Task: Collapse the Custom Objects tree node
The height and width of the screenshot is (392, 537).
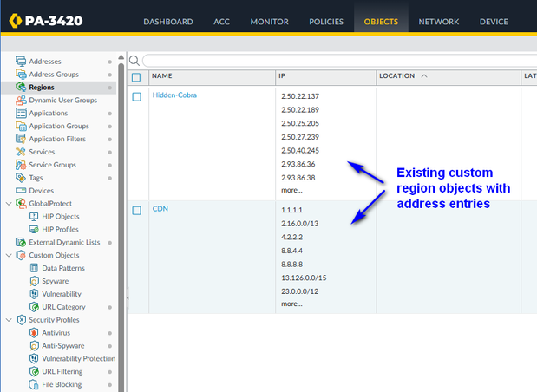Action: [9, 255]
